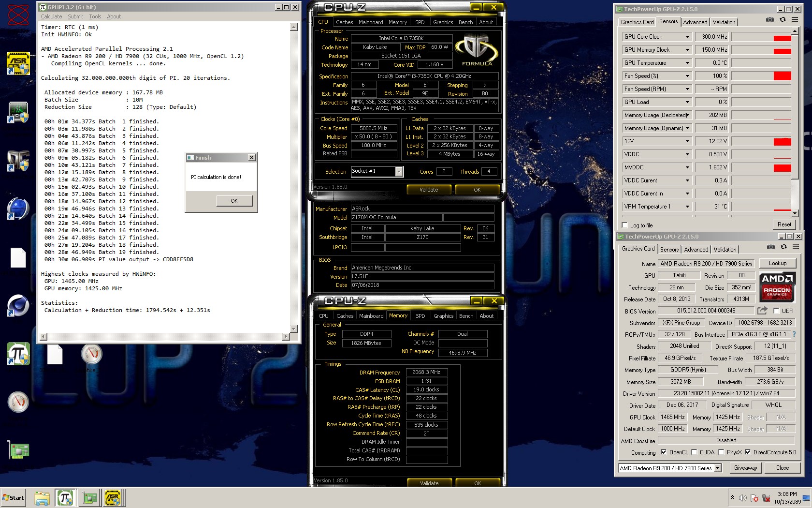Open the Calculate menu in GPUPI
The image size is (812, 508).
pyautogui.click(x=51, y=16)
